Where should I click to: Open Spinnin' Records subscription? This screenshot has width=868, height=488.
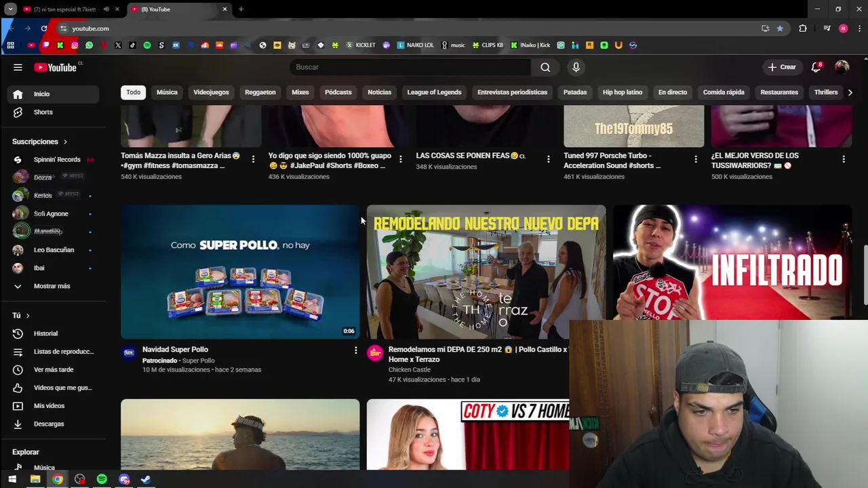pyautogui.click(x=52, y=160)
